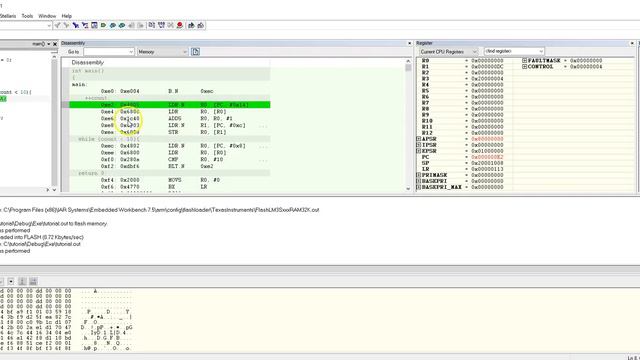Screen dimensions: 640x360
Task: Click editor horizontal scroll right arrow
Action: pos(48,190)
